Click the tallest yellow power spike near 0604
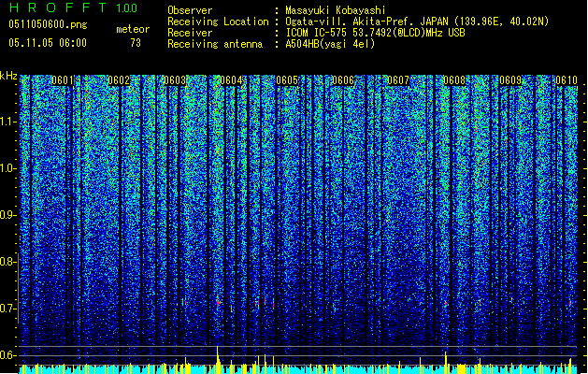 218,359
